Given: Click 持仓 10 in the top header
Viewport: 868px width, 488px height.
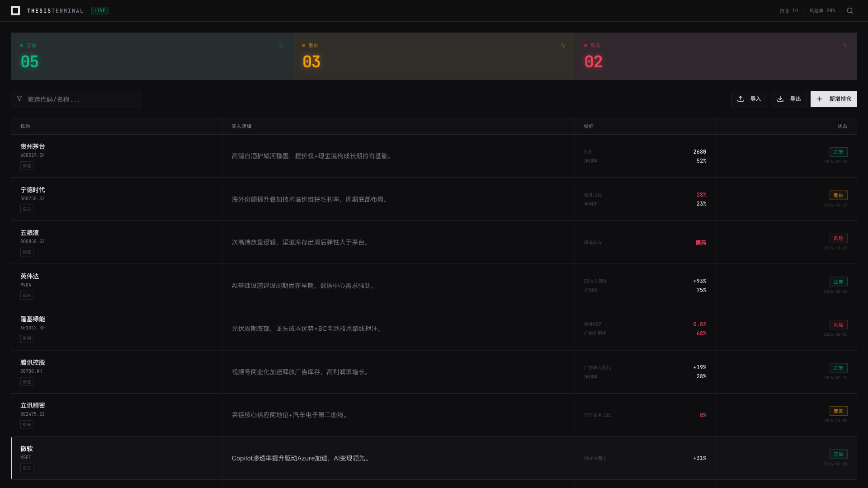Looking at the screenshot, I should coord(788,10).
